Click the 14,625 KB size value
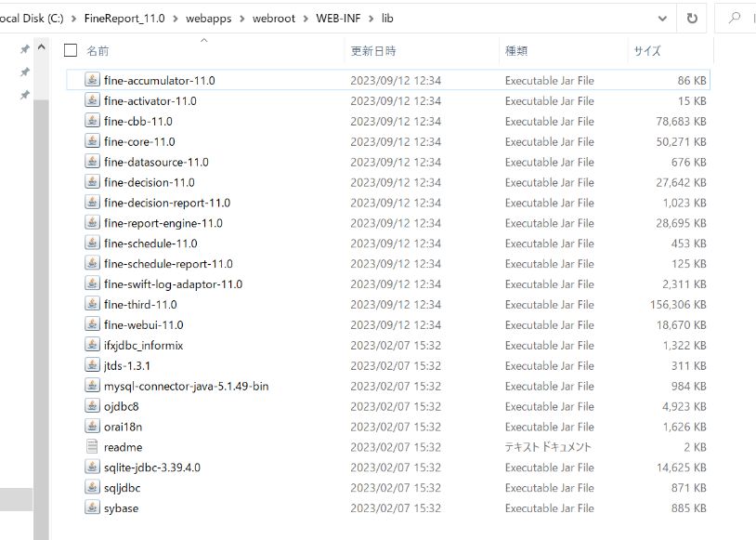This screenshot has width=756, height=540. (x=681, y=468)
